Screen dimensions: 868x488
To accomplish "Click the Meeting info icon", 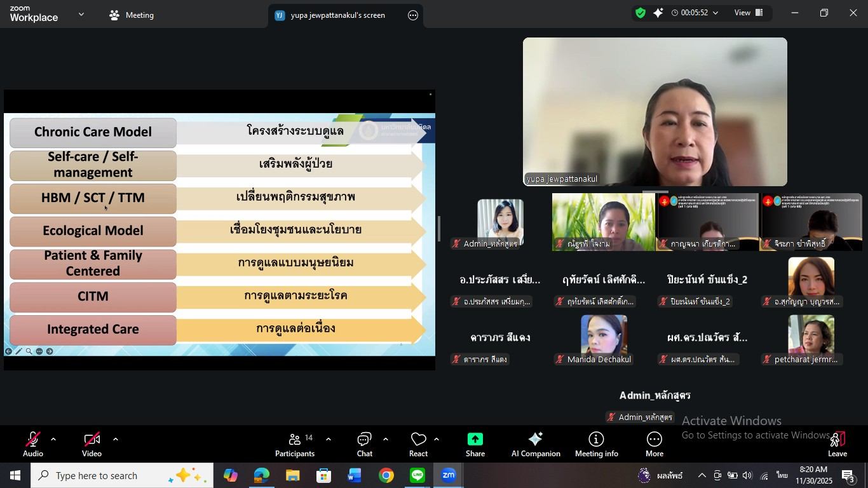I will (x=595, y=444).
